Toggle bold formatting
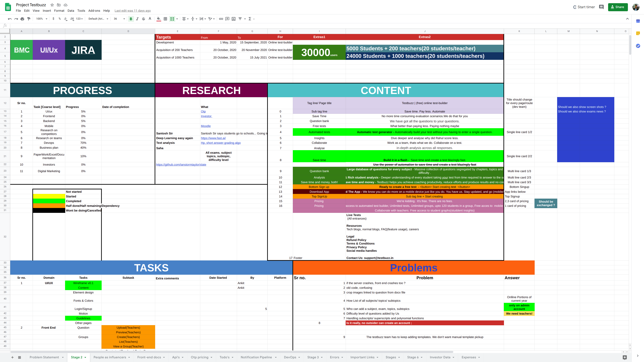Screen dimensions: 644x362 point(131,19)
